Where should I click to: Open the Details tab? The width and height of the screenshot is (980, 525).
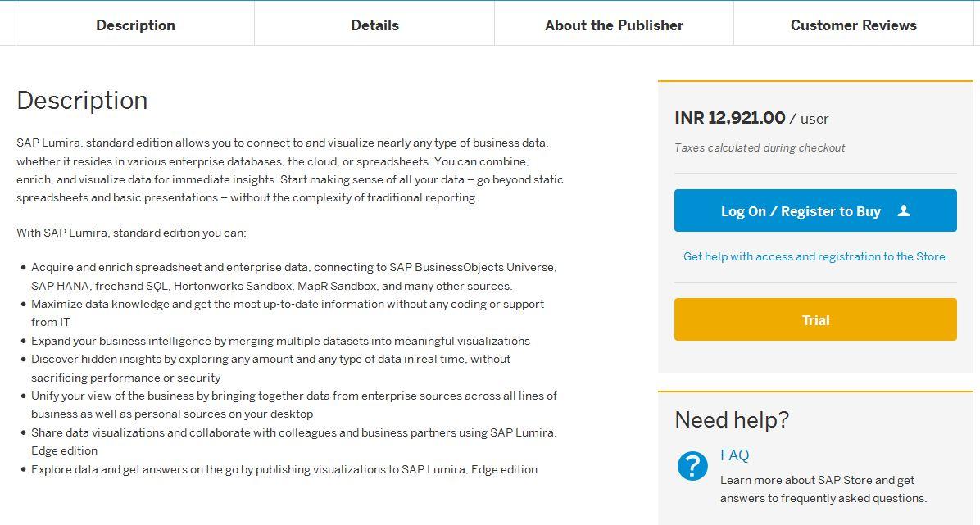tap(374, 25)
